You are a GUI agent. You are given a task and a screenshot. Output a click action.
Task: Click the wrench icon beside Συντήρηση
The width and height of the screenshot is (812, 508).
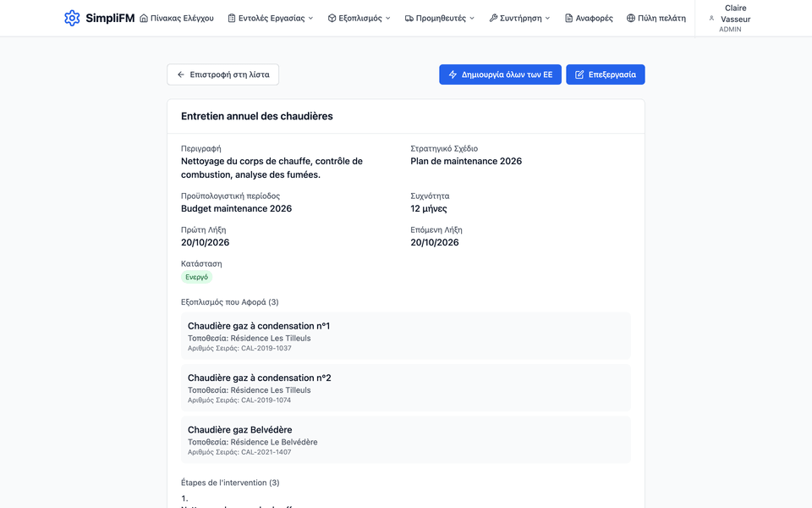(493, 18)
